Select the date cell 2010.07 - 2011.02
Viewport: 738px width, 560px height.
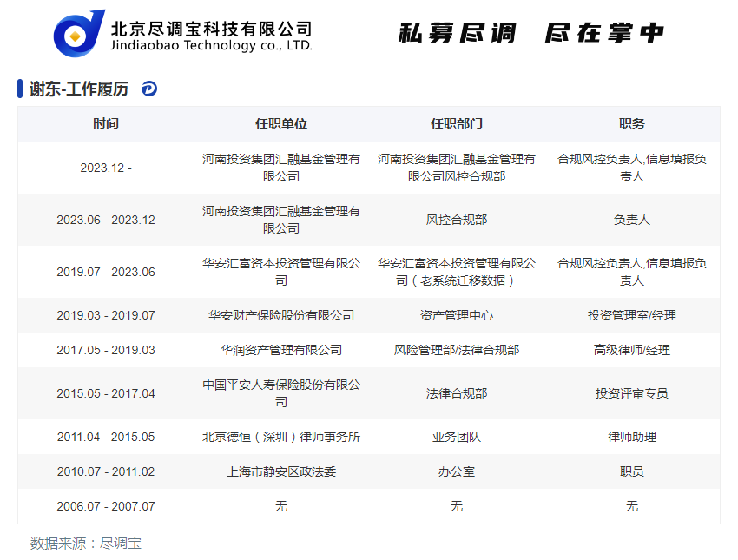click(106, 471)
